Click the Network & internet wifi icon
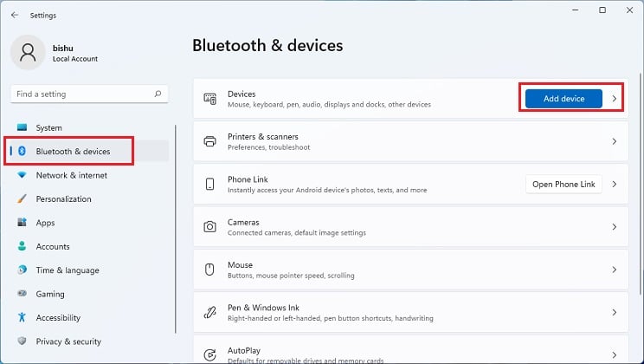 (23, 175)
